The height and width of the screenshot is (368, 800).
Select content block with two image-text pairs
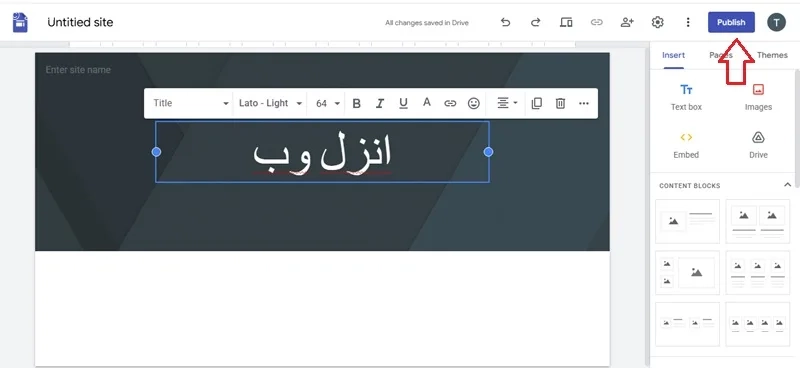tap(687, 324)
